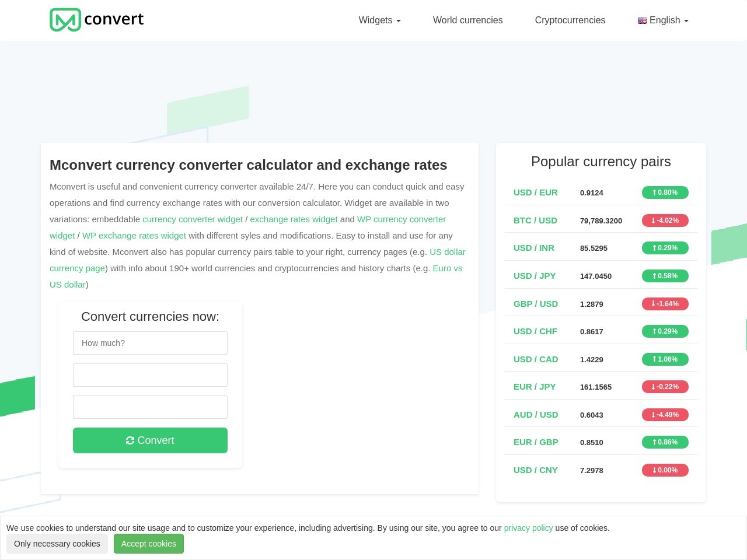Viewport: 747px width, 560px height.
Task: Open the EUR / JPY pair
Action: coord(535,387)
